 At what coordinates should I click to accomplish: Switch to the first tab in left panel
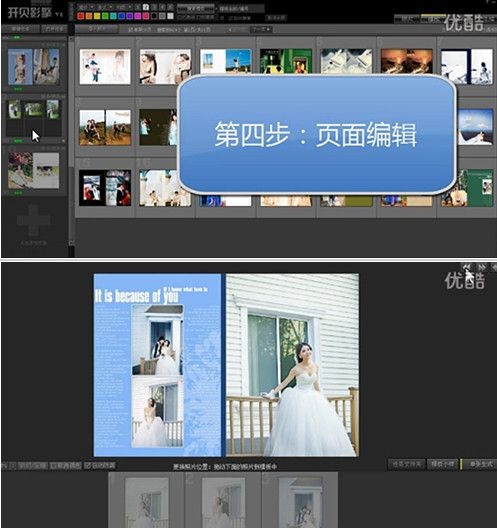tap(21, 29)
